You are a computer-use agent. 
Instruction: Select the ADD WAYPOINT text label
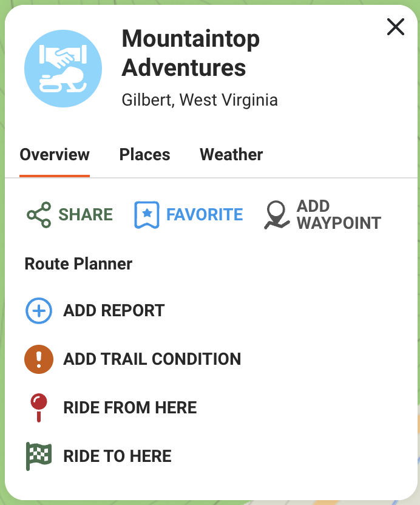pos(339,215)
